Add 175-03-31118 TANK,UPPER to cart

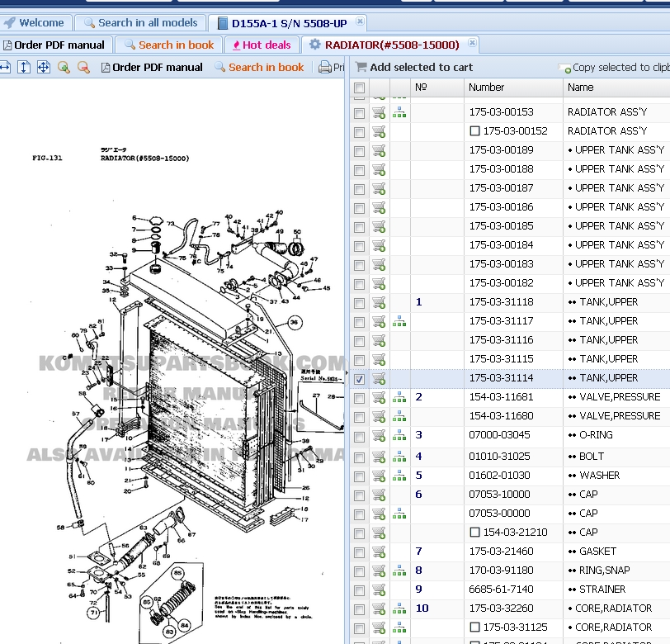[x=379, y=302]
